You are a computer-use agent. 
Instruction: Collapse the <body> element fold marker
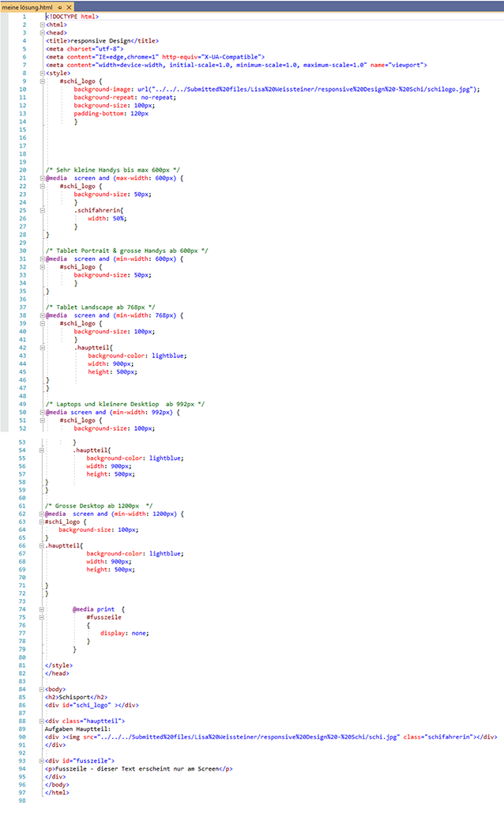(x=42, y=689)
